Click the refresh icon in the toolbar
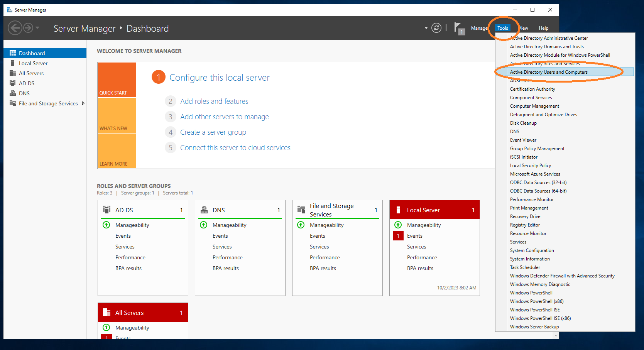The height and width of the screenshot is (350, 644). [x=436, y=28]
